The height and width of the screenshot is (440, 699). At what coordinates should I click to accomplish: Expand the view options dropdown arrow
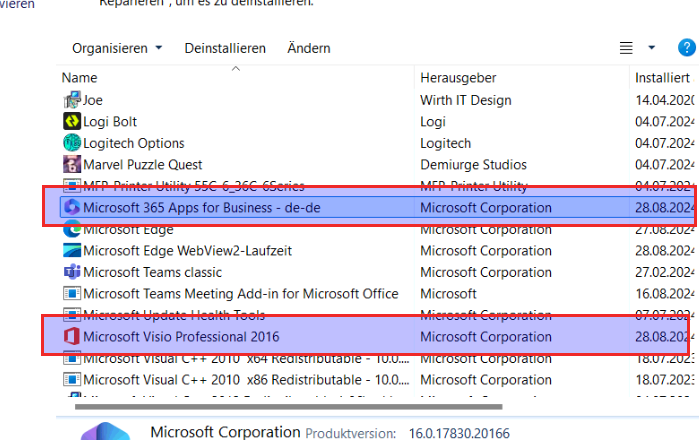click(652, 48)
